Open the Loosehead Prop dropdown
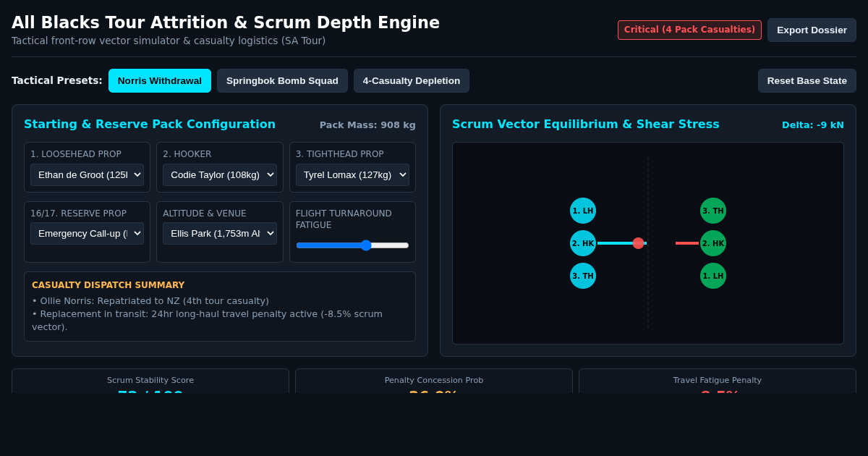 click(87, 174)
